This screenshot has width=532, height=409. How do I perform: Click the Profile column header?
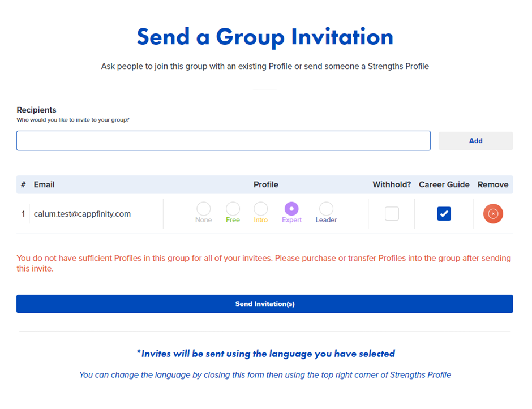[266, 184]
